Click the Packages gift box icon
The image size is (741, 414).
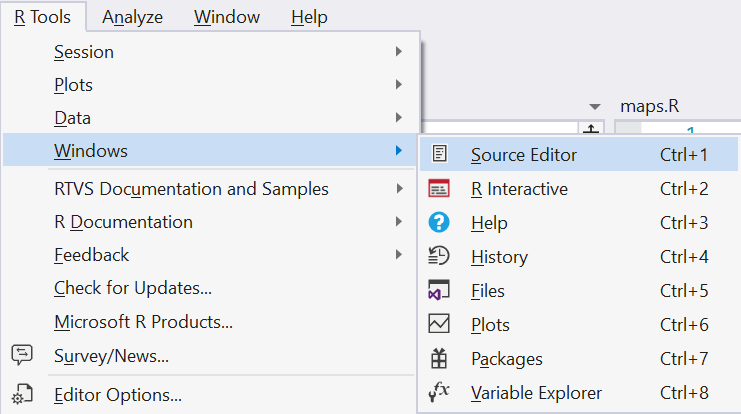click(439, 358)
